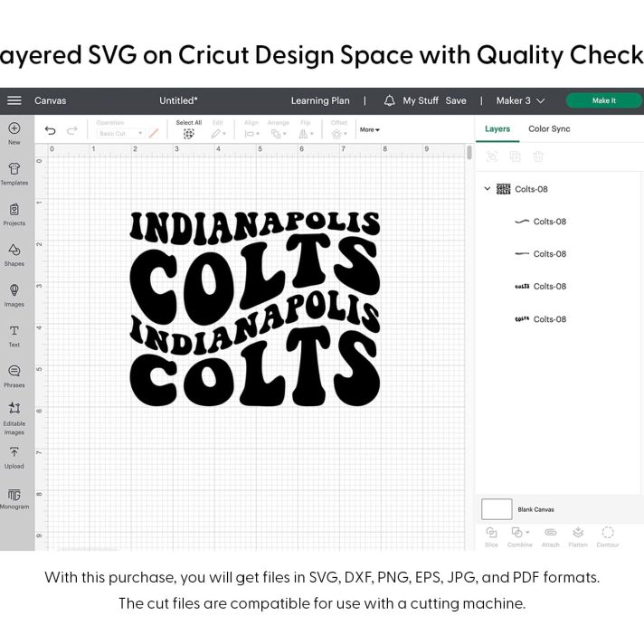This screenshot has width=644, height=644.
Task: Select the first Colts-08 wavy line layer
Action: (x=541, y=222)
